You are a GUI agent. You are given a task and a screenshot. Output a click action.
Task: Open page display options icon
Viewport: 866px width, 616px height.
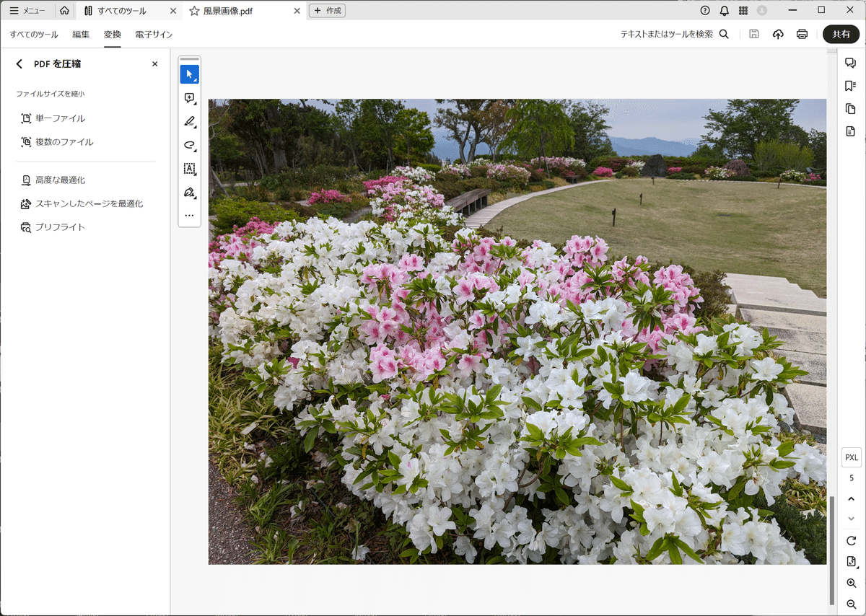(x=851, y=562)
